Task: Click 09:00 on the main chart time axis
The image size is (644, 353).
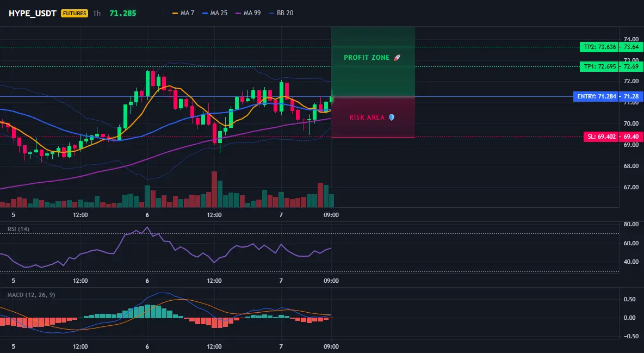Action: click(x=331, y=215)
